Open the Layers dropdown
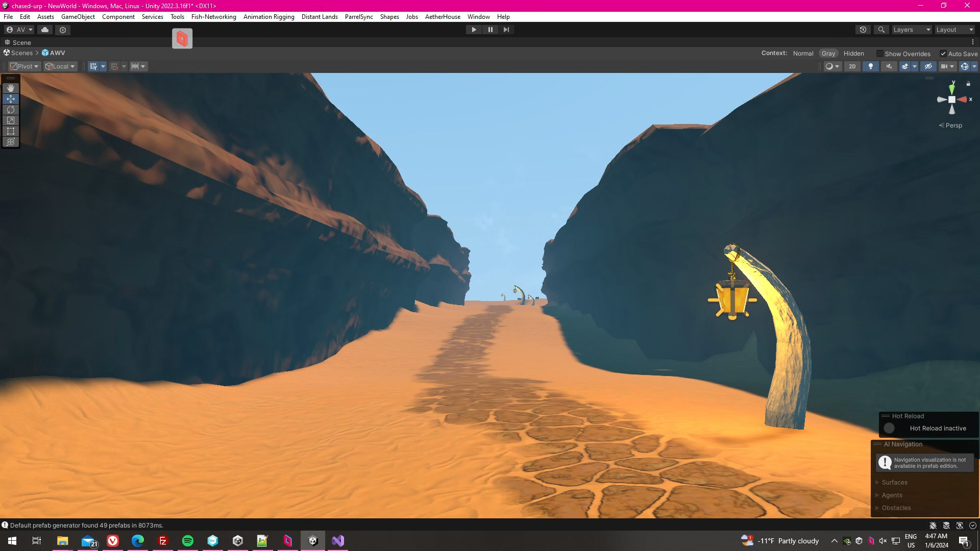 tap(912, 30)
